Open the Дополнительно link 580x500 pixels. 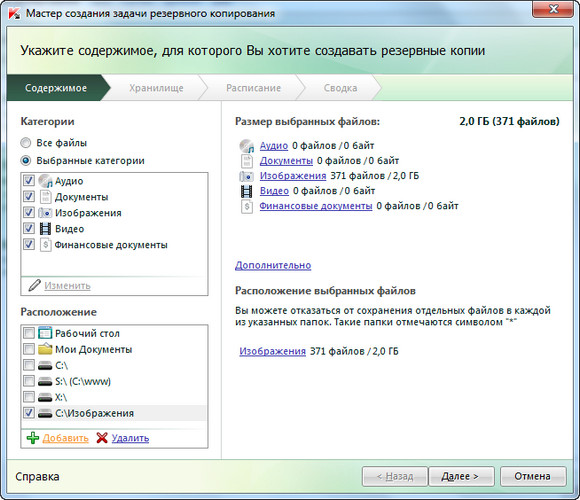[273, 265]
